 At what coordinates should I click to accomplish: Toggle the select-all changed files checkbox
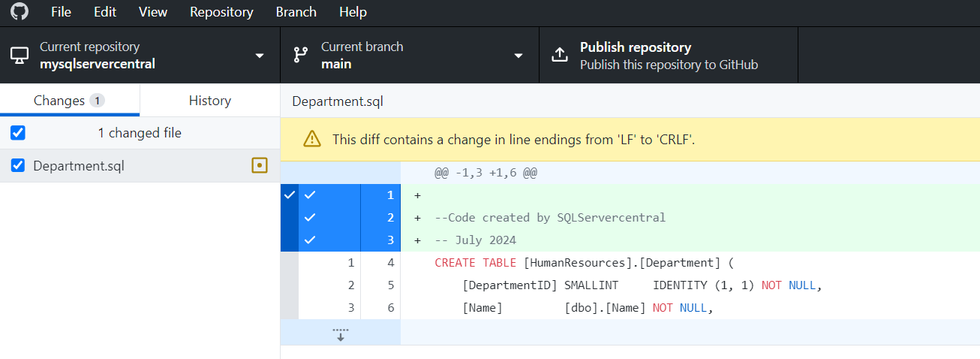(x=18, y=133)
